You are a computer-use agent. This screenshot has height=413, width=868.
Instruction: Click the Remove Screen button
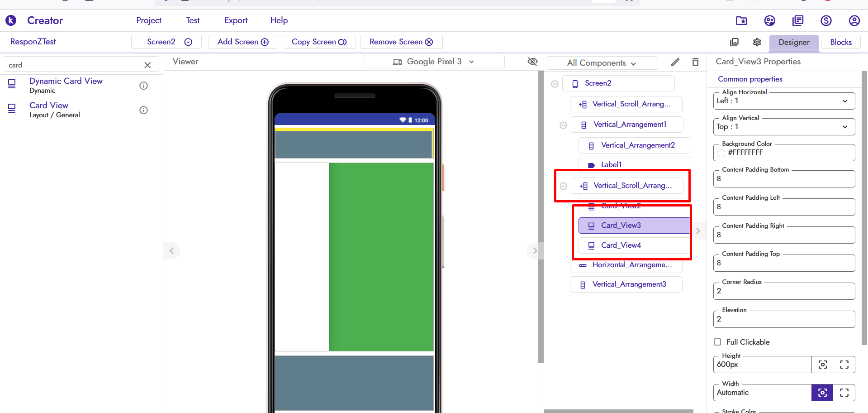[401, 42]
